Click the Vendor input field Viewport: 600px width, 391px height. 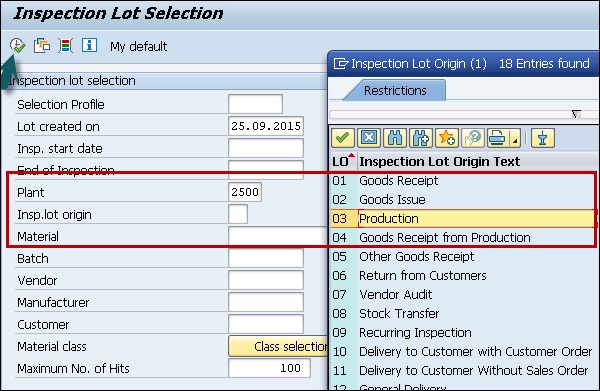pyautogui.click(x=266, y=280)
